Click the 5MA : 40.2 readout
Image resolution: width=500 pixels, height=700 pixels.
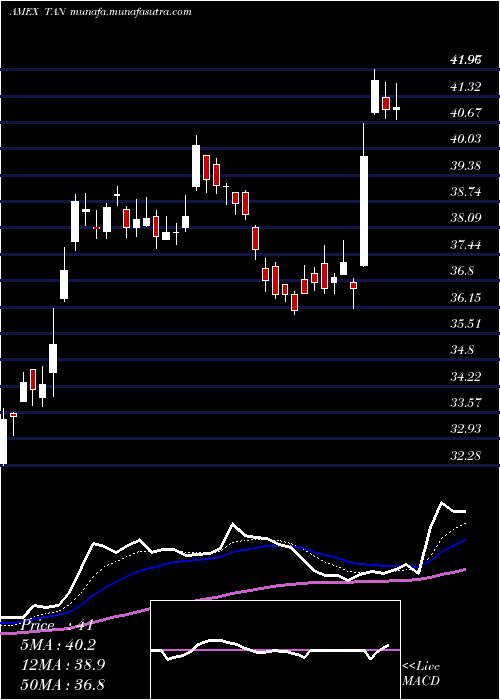pos(58,645)
